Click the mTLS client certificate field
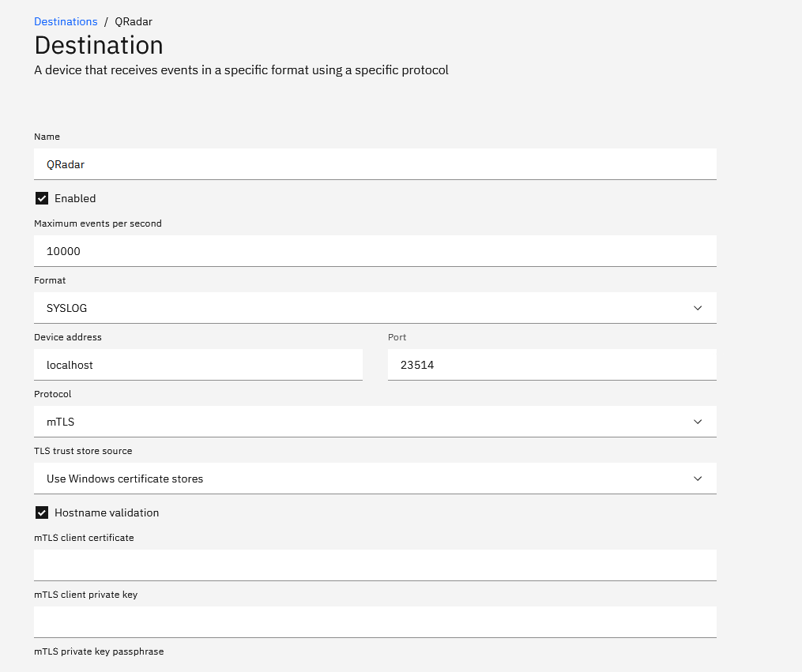Screen dimensions: 802x672 coord(375,565)
